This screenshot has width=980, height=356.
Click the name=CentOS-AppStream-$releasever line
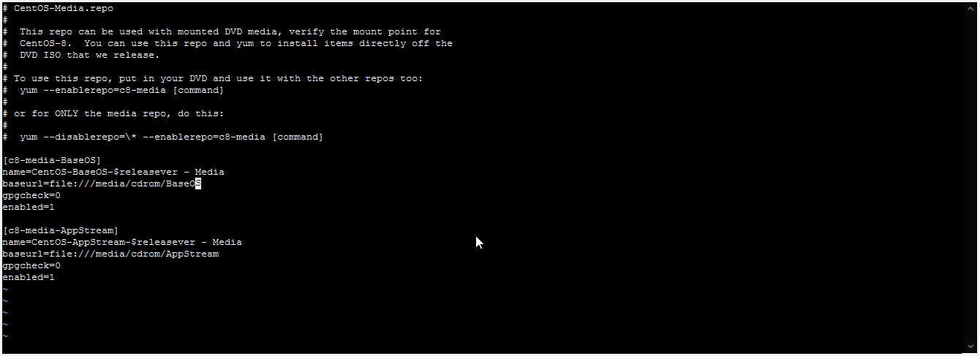pos(122,242)
